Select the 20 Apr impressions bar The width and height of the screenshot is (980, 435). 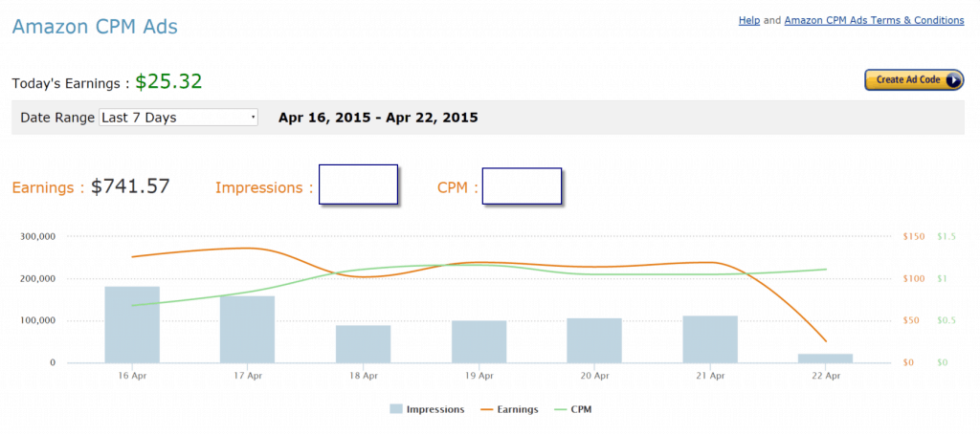click(594, 340)
